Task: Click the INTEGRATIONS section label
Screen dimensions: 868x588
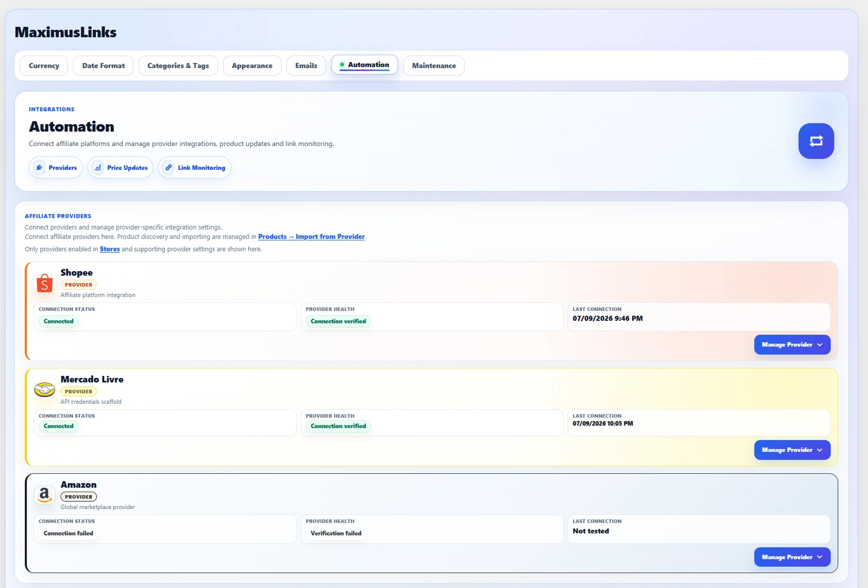Action: tap(51, 109)
